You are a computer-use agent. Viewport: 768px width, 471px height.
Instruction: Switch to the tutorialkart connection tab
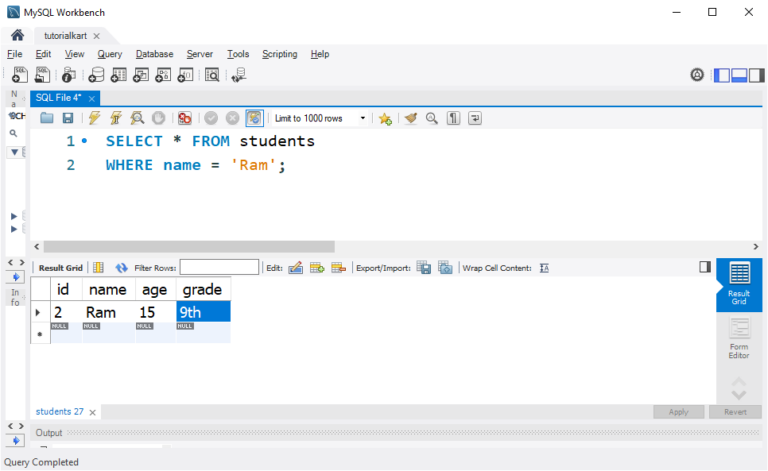click(x=65, y=36)
